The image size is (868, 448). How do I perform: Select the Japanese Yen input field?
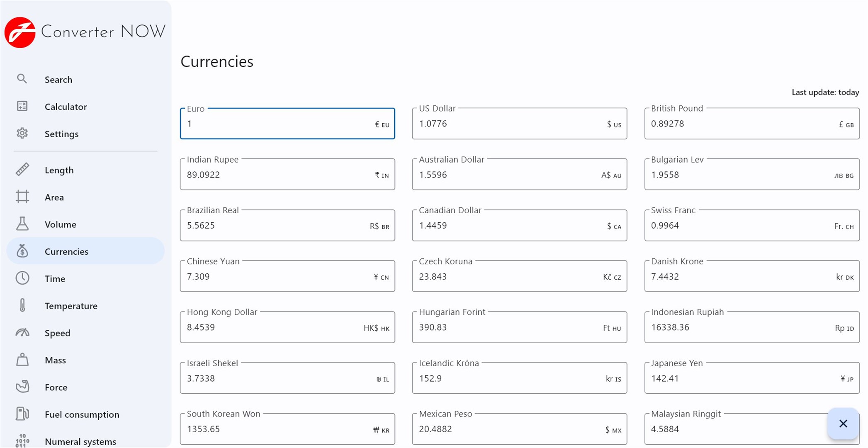(x=742, y=378)
